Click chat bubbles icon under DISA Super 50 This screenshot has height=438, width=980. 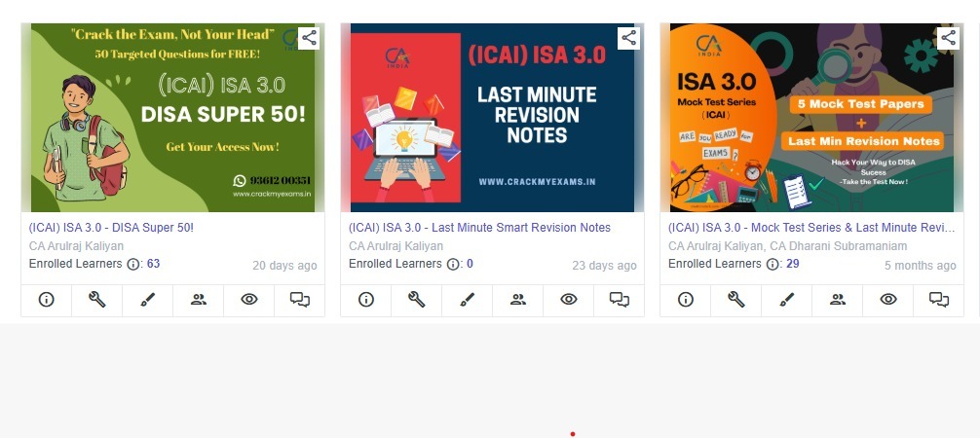point(299,300)
